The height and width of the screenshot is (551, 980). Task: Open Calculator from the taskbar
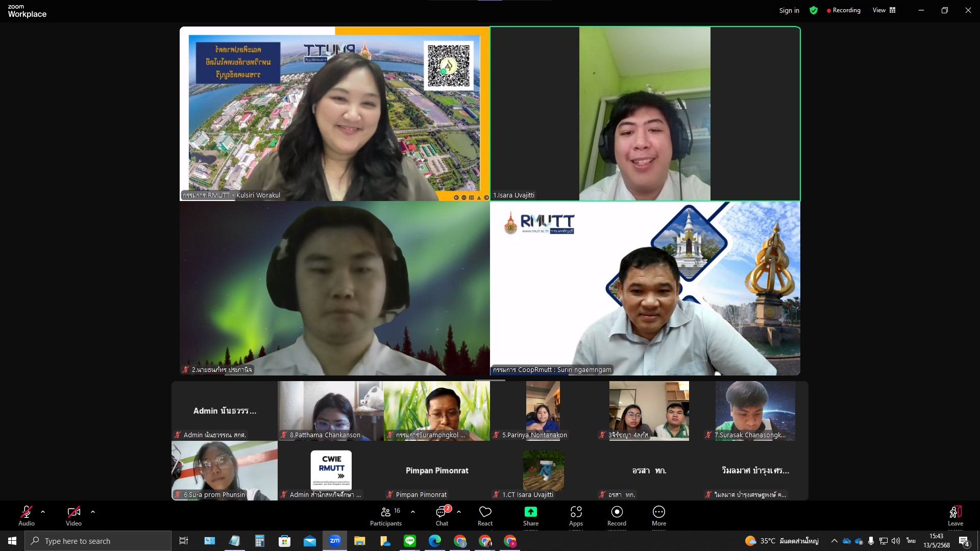pos(260,541)
